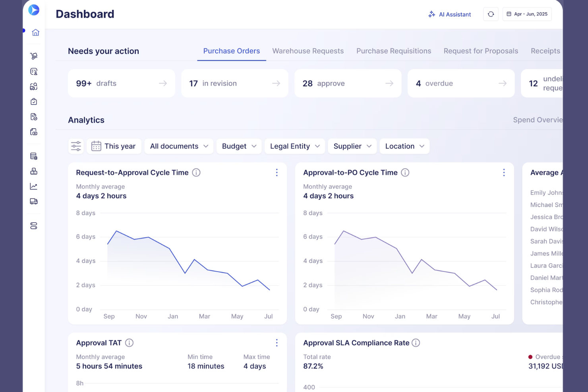Click the Sophia row in the Average list
This screenshot has height=392, width=588.
click(546, 290)
